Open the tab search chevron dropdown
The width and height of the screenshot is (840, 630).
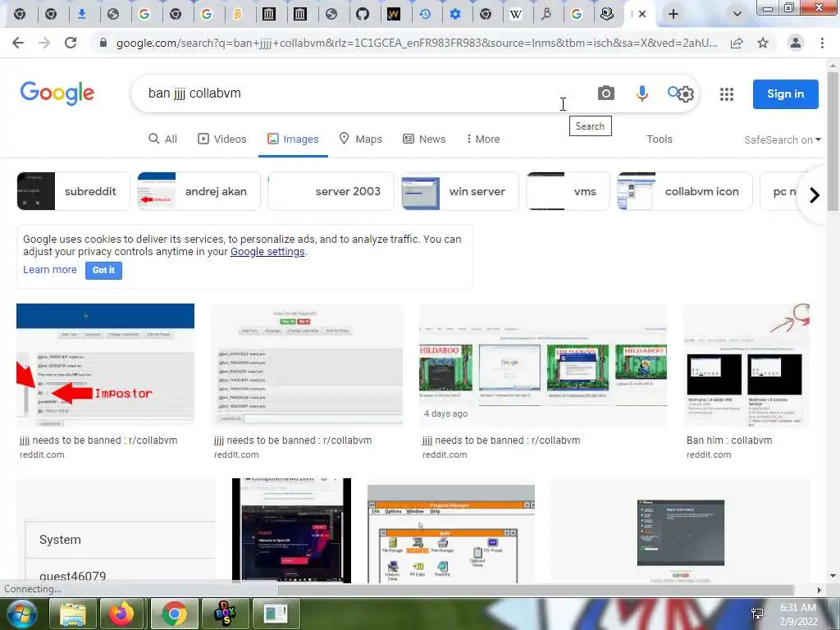pyautogui.click(x=737, y=14)
